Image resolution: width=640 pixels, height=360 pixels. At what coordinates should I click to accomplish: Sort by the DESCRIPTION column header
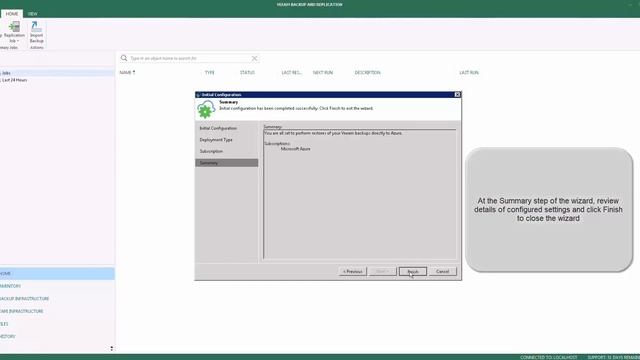[367, 73]
